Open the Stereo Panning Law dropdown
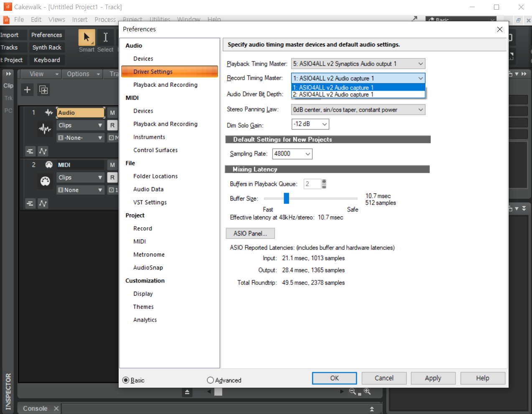The width and height of the screenshot is (532, 414). (x=358, y=110)
